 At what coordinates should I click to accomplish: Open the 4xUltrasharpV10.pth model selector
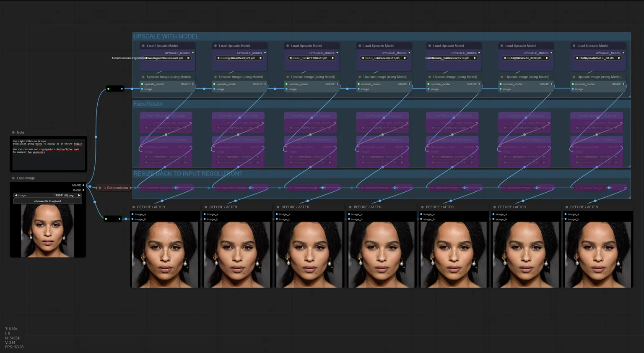tap(452, 58)
